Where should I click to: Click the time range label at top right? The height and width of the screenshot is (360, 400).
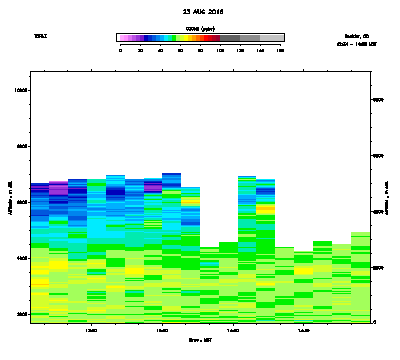tap(357, 44)
